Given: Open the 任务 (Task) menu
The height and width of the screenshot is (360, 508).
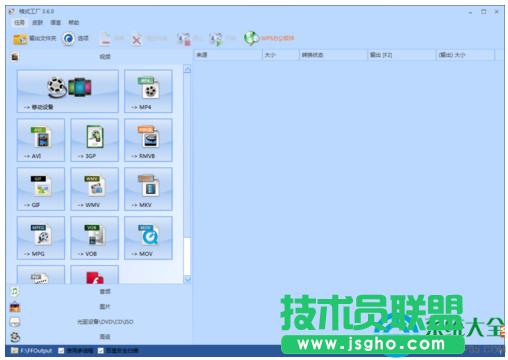Looking at the screenshot, I should click(x=19, y=22).
